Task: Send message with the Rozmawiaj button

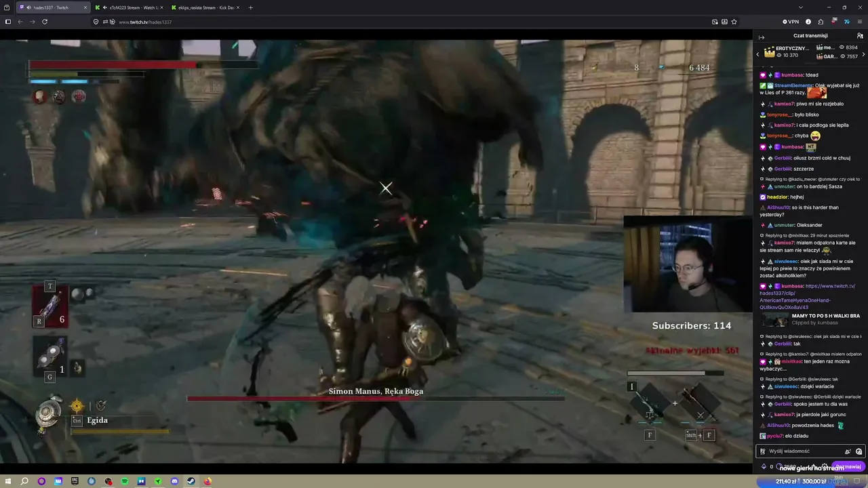Action: pos(848,466)
